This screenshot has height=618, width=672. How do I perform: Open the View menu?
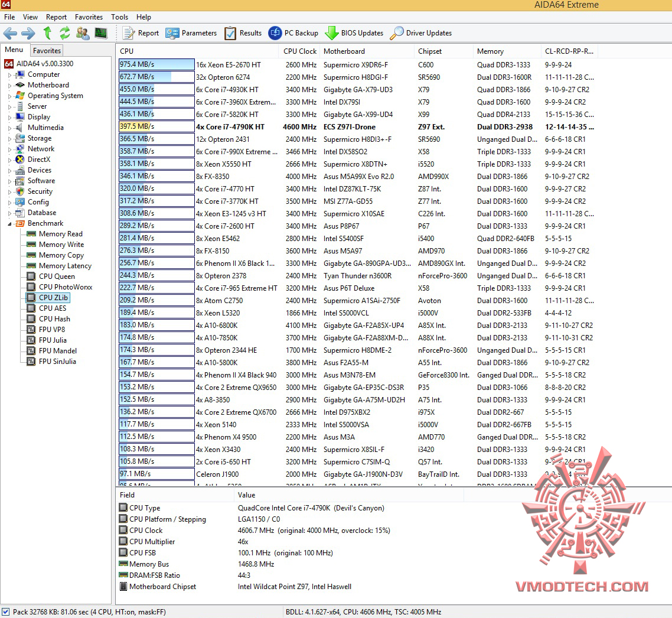click(x=31, y=17)
